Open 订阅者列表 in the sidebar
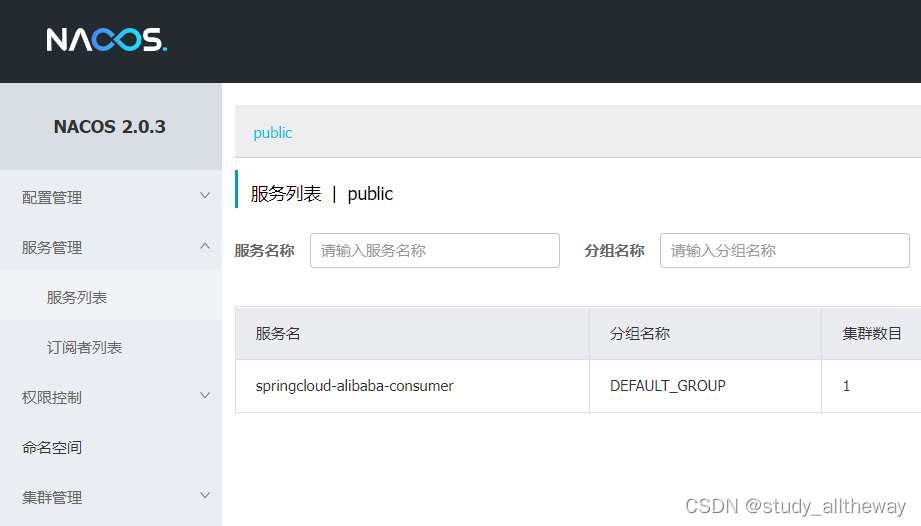Screen dimensions: 921x526 click(x=111, y=347)
